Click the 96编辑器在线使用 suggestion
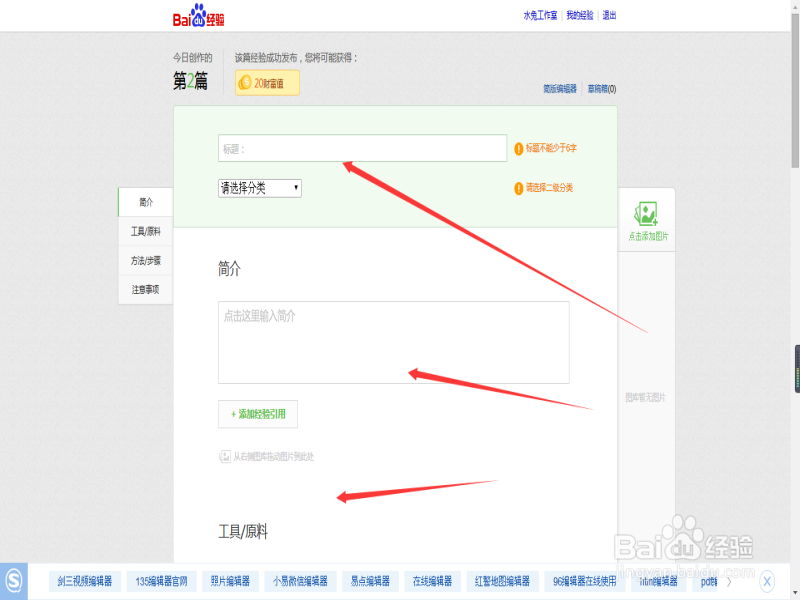Screen dimensions: 800x600 [x=585, y=581]
